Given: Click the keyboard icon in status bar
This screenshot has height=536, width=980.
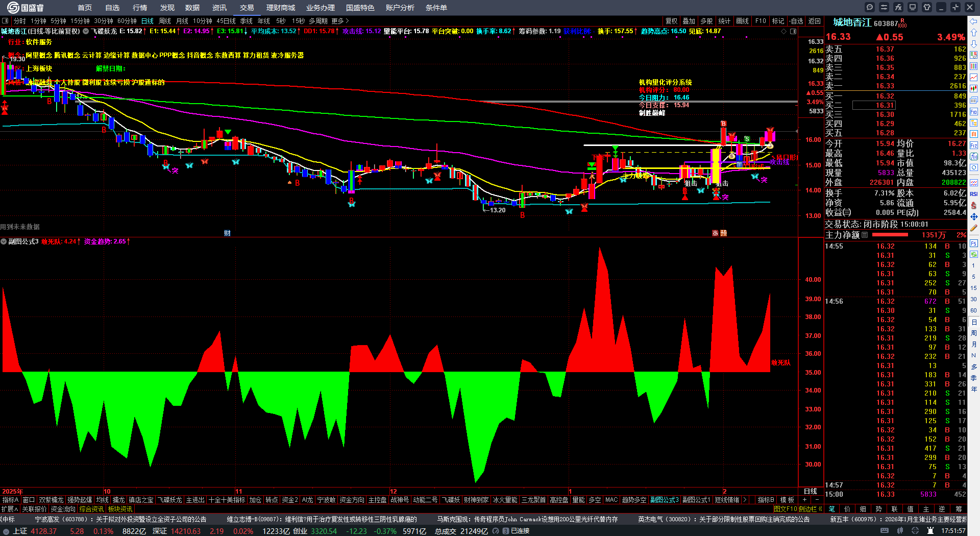Looking at the screenshot, I should (885, 531).
